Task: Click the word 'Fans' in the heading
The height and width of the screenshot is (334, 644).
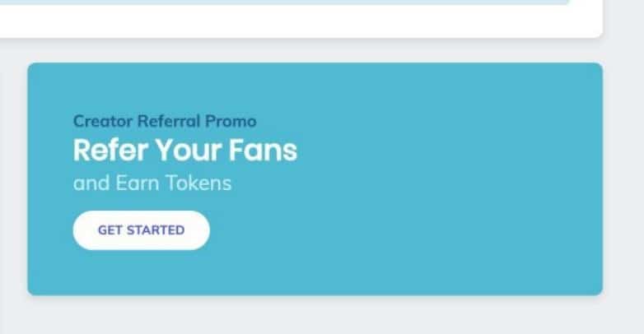Action: click(x=268, y=151)
